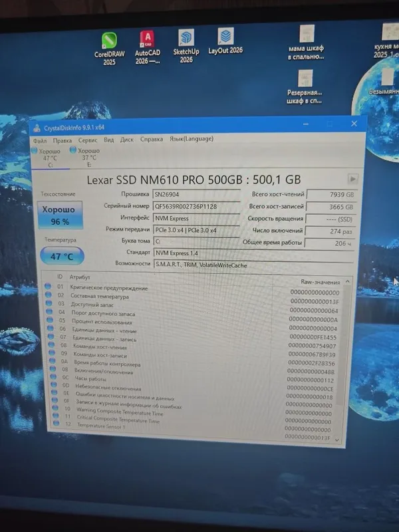Click the scroll-down arrow of attribute list

coord(337,440)
